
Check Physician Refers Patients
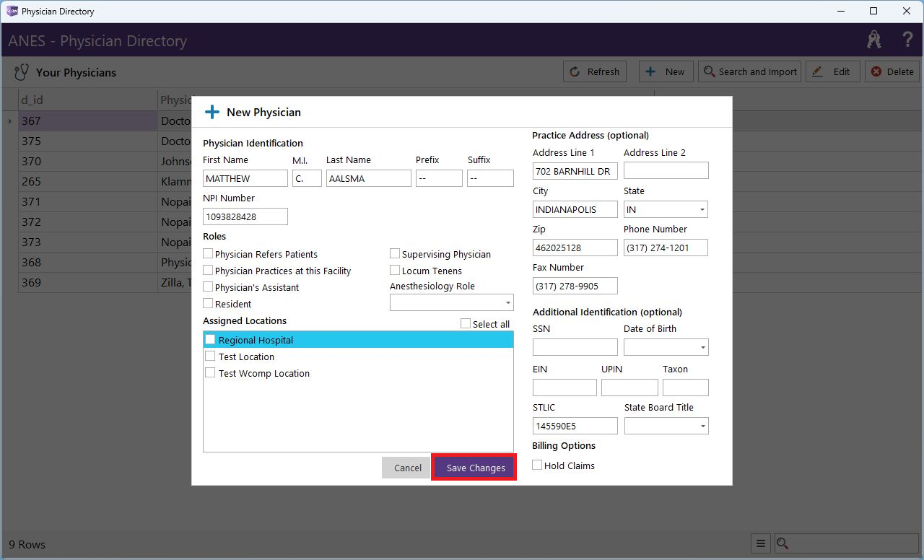click(x=208, y=253)
